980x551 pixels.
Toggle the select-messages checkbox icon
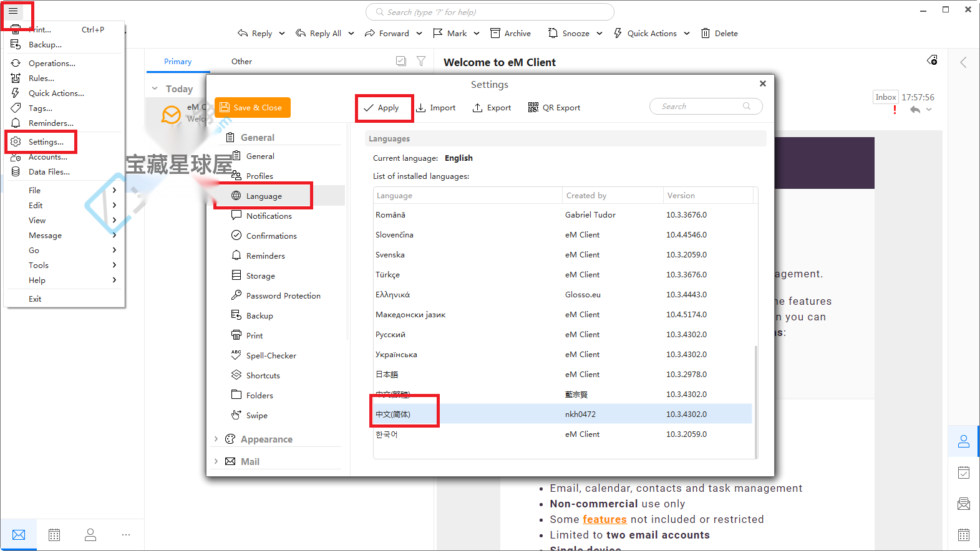pyautogui.click(x=401, y=61)
